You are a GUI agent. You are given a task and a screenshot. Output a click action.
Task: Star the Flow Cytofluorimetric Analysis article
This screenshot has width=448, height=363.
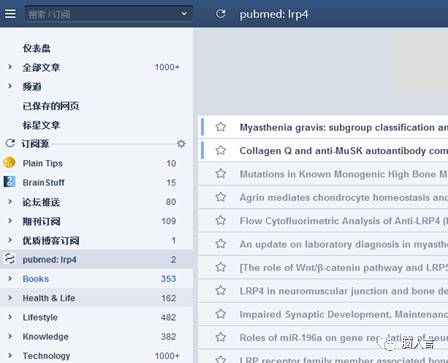point(220,220)
